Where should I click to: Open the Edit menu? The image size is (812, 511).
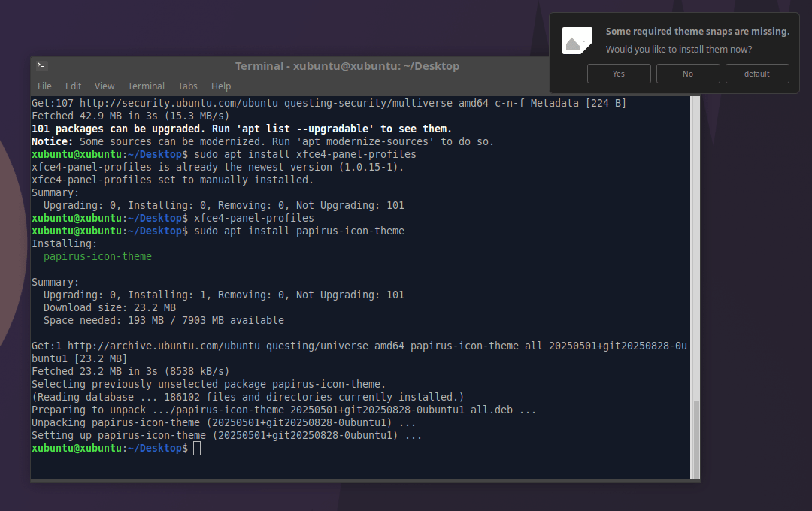point(73,86)
